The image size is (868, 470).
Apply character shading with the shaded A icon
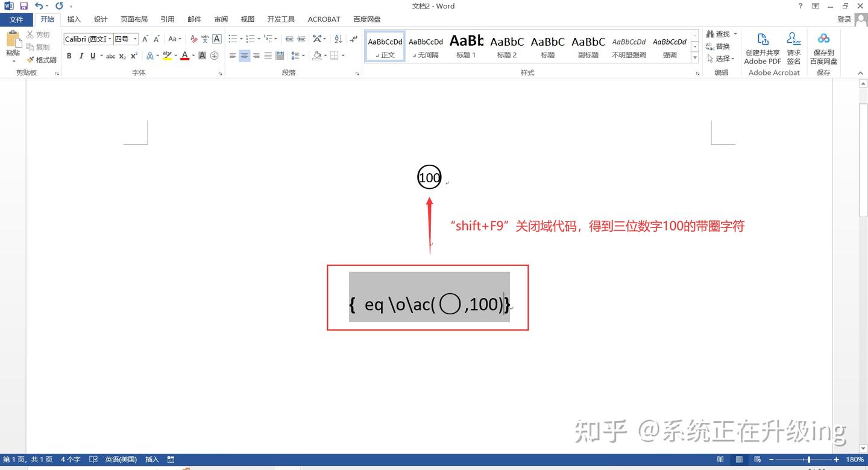pyautogui.click(x=202, y=56)
